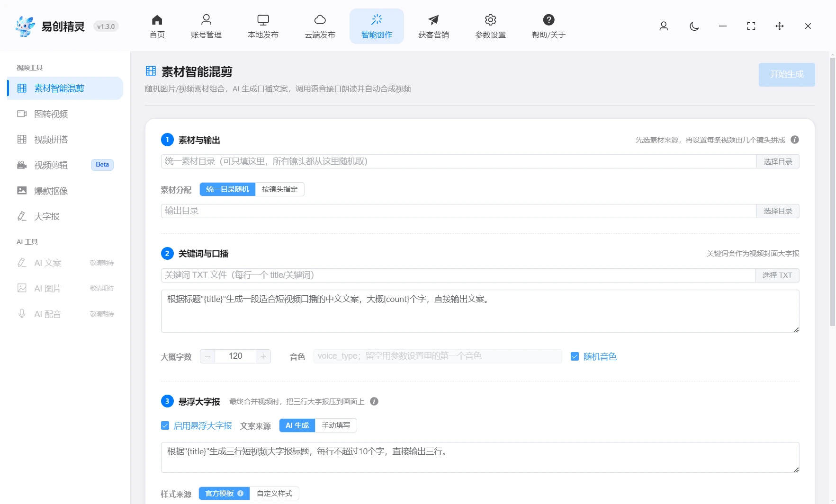Open 帮助/关于 help icon
This screenshot has height=504, width=836.
[x=548, y=27]
